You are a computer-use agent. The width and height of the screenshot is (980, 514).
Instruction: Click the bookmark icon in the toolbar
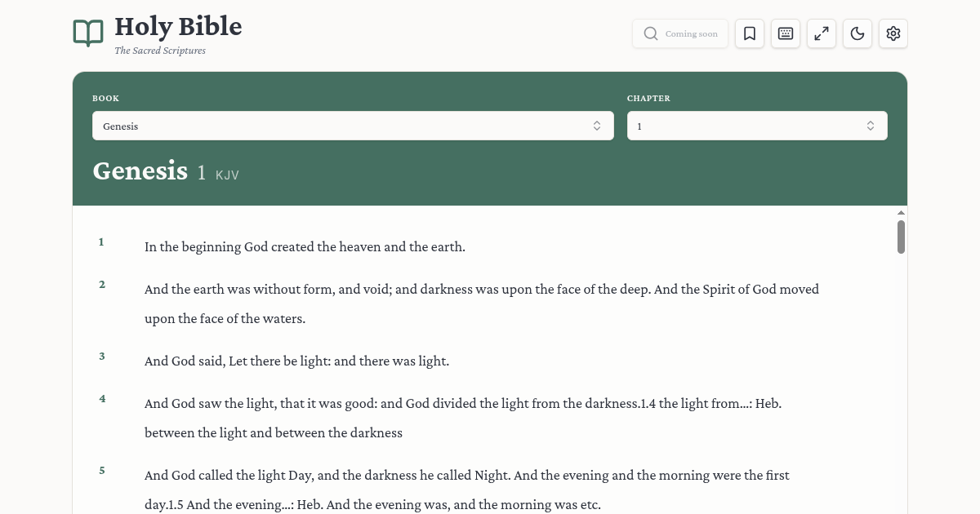[749, 33]
